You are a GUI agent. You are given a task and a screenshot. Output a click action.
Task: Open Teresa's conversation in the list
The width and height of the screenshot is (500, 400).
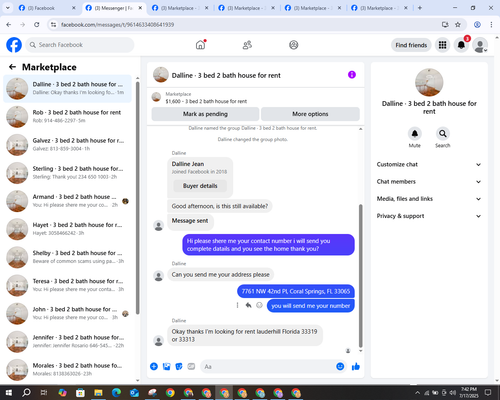click(x=68, y=285)
